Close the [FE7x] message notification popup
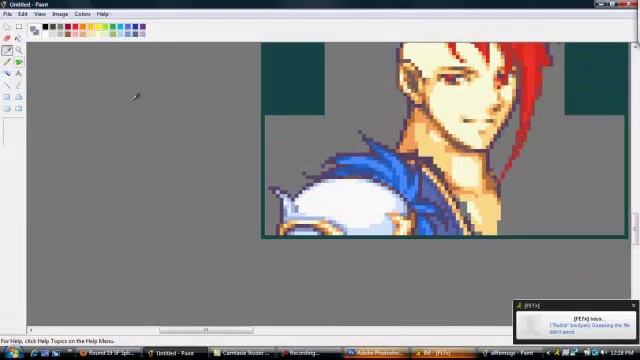 pos(633,305)
